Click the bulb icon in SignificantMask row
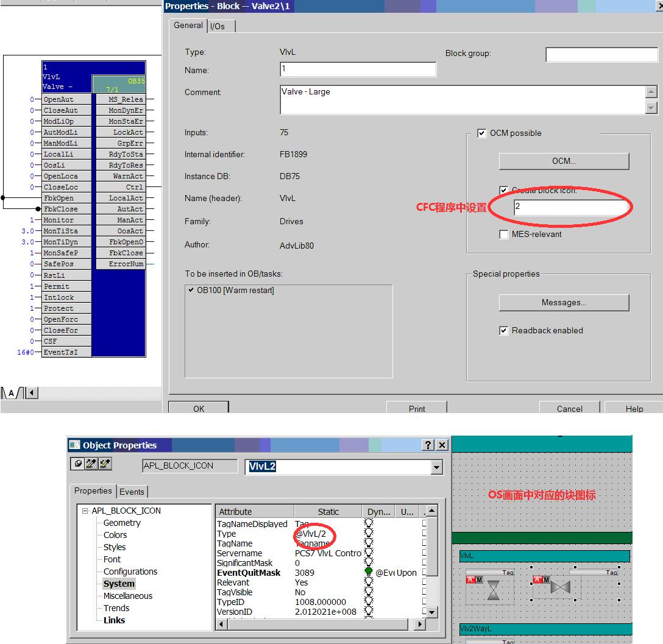 tap(369, 562)
